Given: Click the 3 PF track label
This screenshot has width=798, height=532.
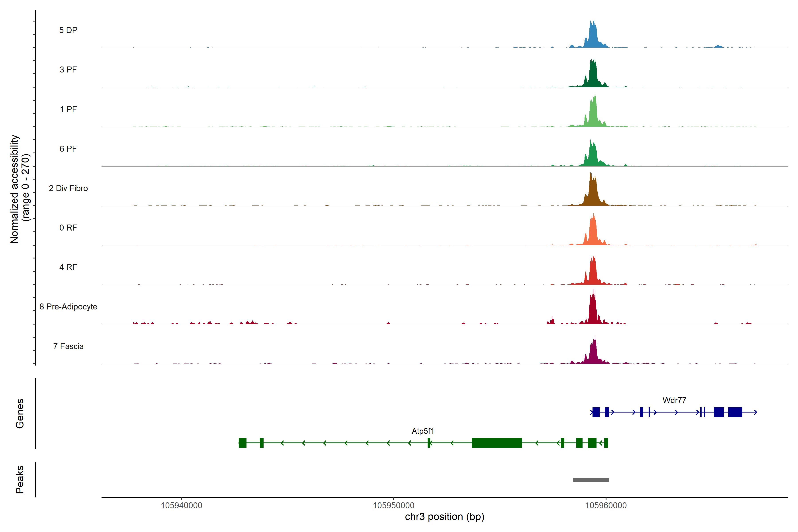Looking at the screenshot, I should pyautogui.click(x=68, y=70).
